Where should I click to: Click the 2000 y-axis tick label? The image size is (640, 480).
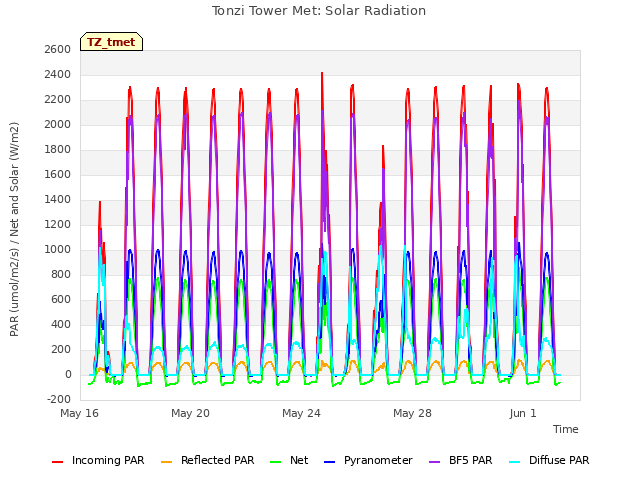(x=58, y=124)
